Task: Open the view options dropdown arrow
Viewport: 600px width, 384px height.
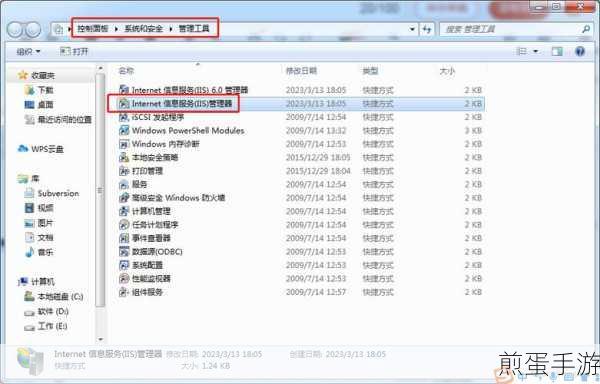Action: pyautogui.click(x=536, y=51)
